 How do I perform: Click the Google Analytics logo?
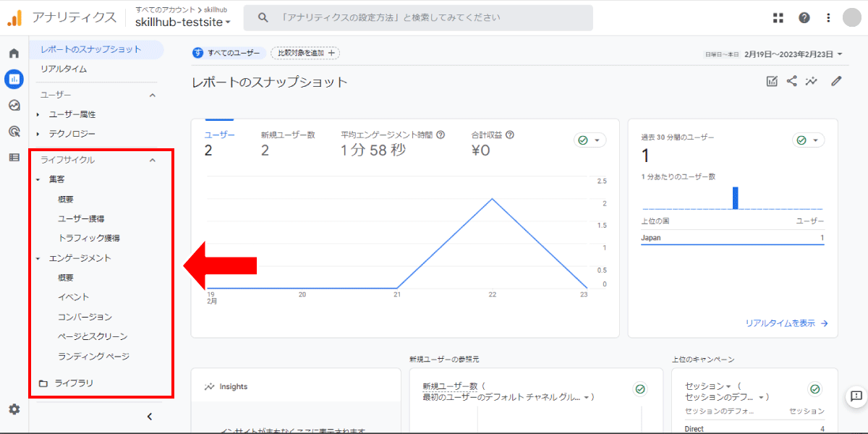tap(14, 17)
